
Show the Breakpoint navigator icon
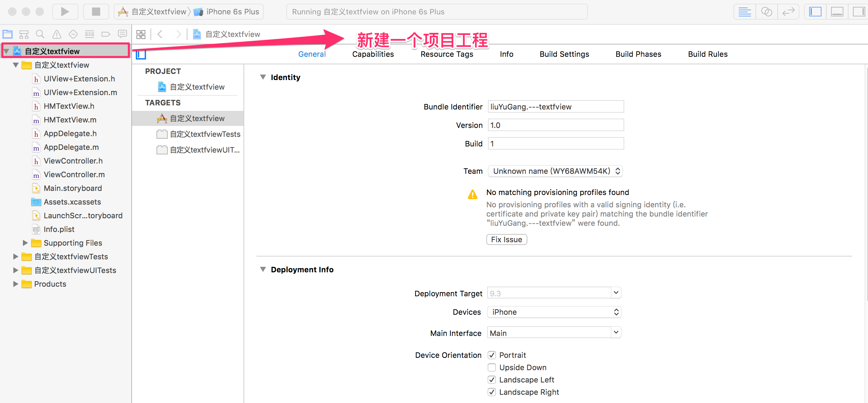106,34
